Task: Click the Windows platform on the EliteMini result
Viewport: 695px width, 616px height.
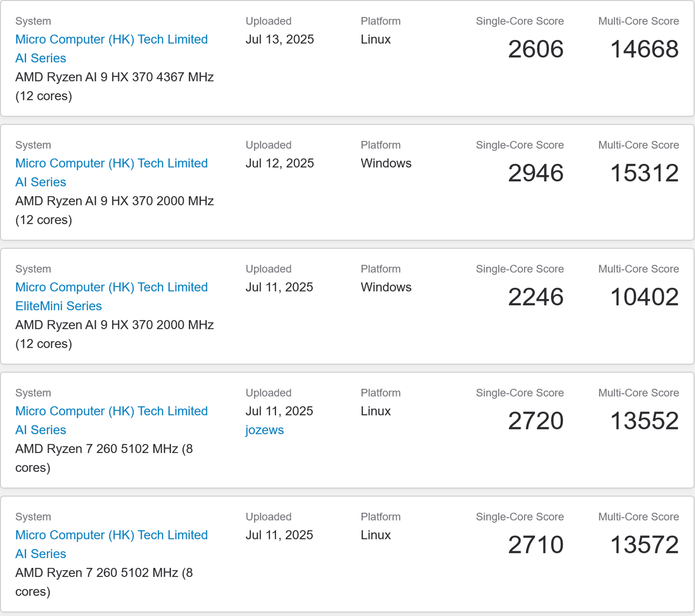Action: [386, 287]
